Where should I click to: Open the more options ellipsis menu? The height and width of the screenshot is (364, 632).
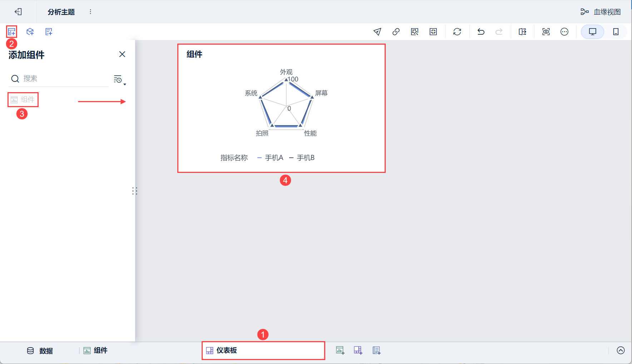point(564,32)
